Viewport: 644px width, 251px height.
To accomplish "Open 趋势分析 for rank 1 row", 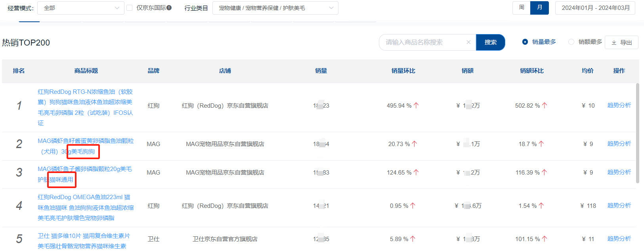I will point(619,105).
